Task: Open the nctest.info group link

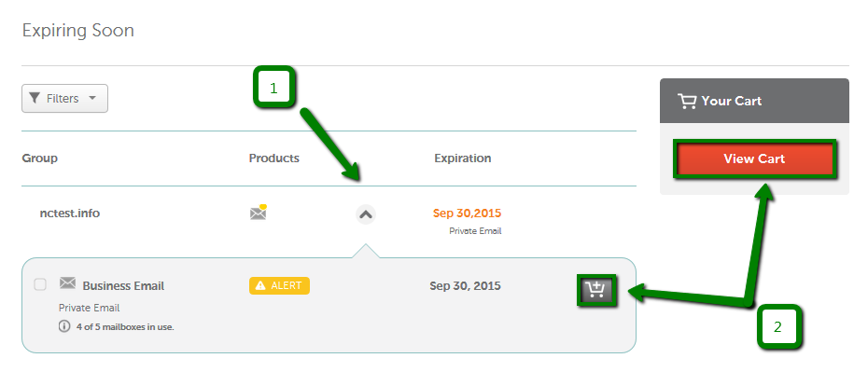Action: point(70,213)
